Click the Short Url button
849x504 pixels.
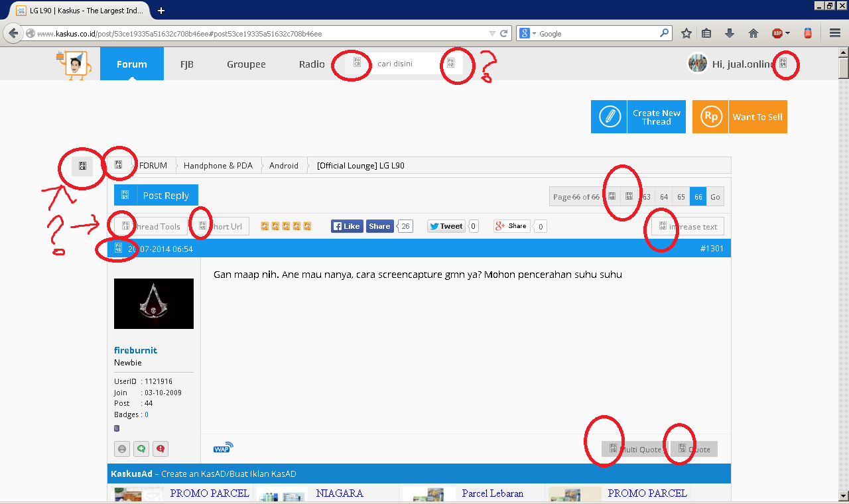(220, 226)
